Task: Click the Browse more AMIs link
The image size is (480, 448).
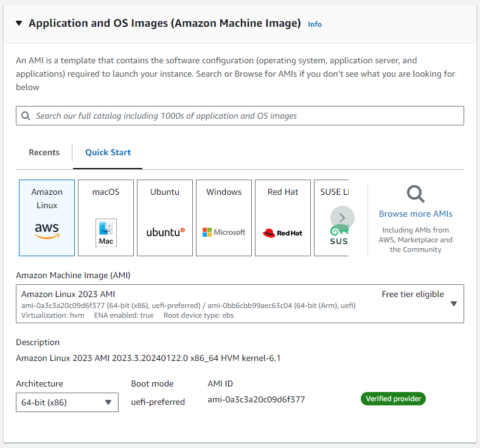Action: [x=416, y=214]
